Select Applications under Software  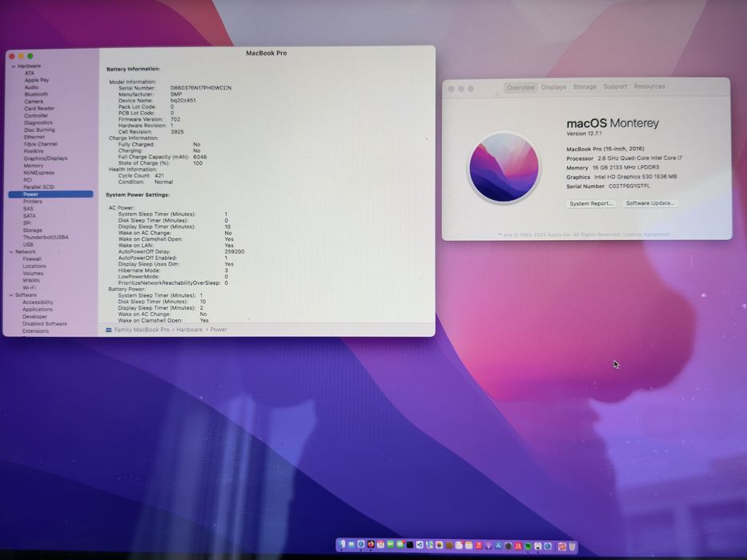point(38,310)
